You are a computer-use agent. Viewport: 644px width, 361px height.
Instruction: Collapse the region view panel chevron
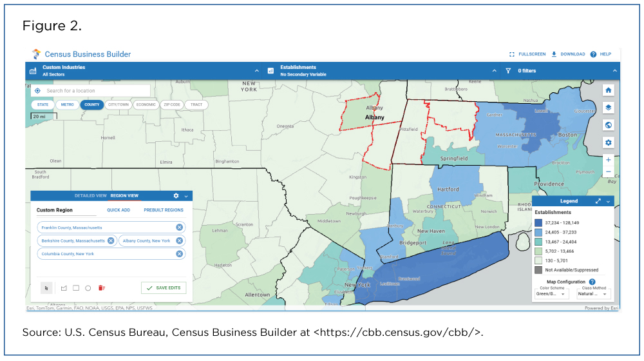(x=186, y=197)
